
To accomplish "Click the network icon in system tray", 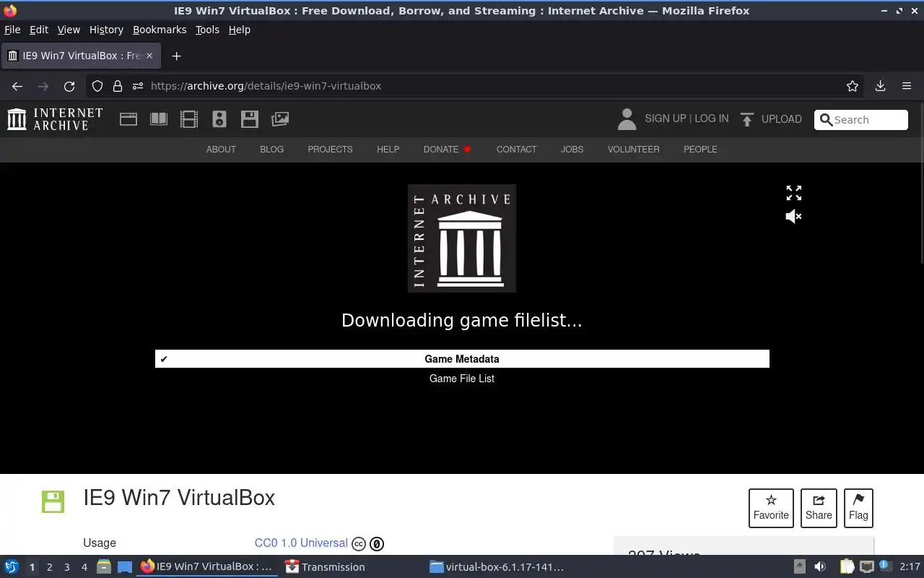I will pos(866,567).
